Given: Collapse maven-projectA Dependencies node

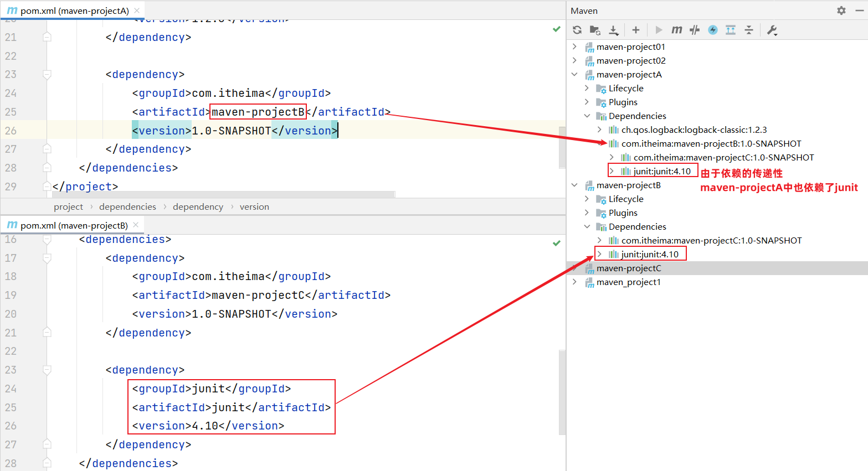Looking at the screenshot, I should coord(587,116).
